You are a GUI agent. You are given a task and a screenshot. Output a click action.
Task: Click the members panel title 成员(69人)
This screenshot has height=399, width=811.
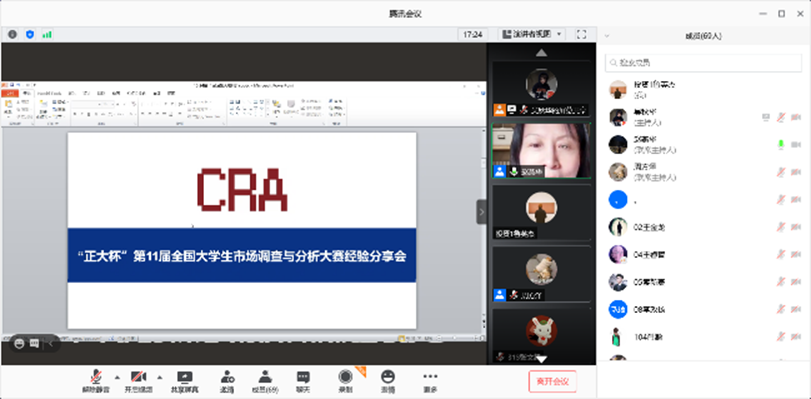coord(703,36)
